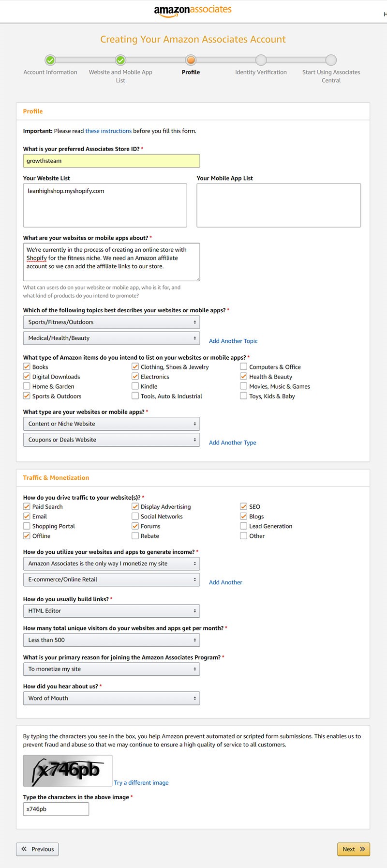This screenshot has height=868, width=387.
Task: Enable the Home & Garden checkbox
Action: (x=27, y=386)
